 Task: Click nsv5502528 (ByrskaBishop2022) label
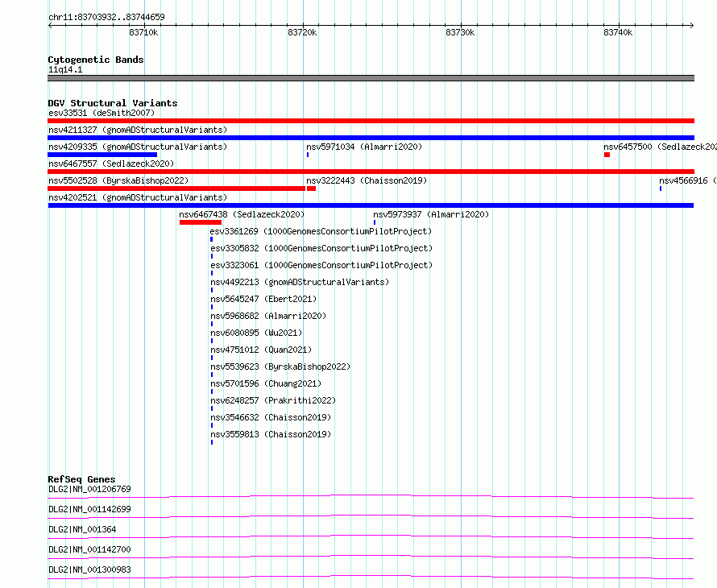pyautogui.click(x=118, y=180)
